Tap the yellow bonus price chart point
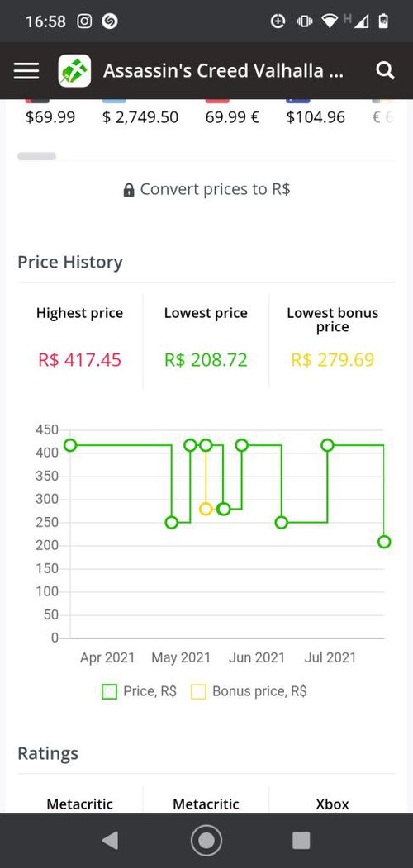The image size is (413, 868). coord(206,509)
